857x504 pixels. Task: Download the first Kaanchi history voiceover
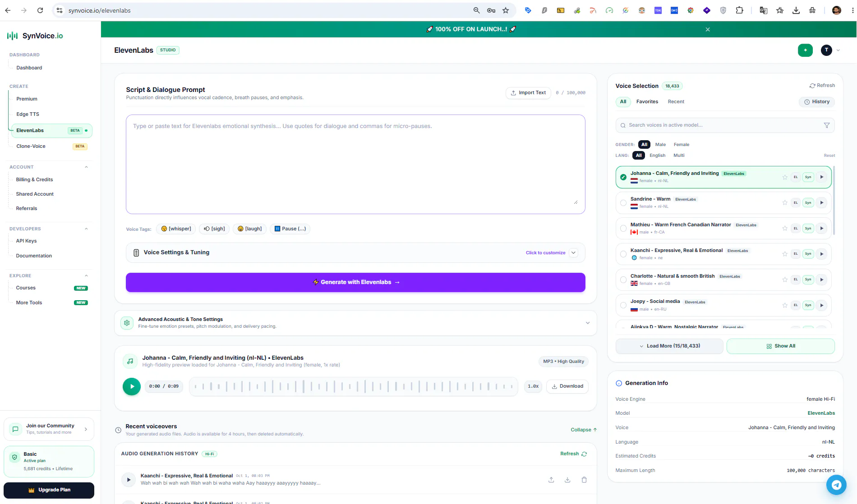tap(567, 480)
